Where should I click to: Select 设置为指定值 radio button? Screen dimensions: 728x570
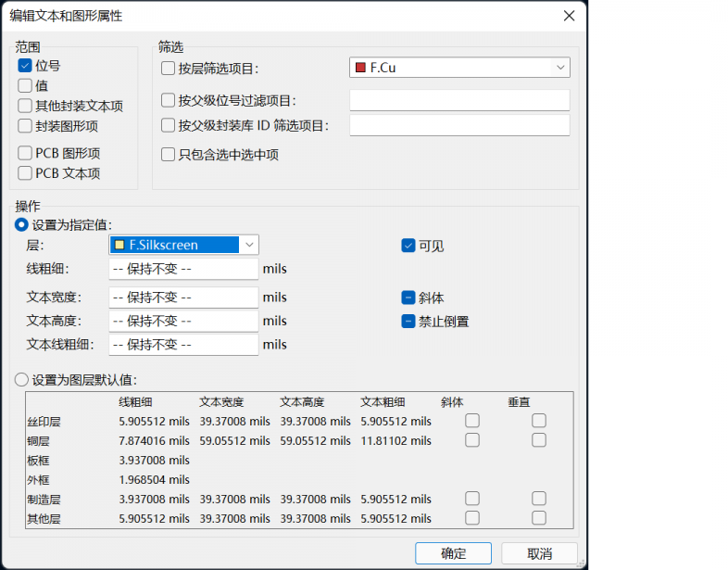(x=21, y=225)
